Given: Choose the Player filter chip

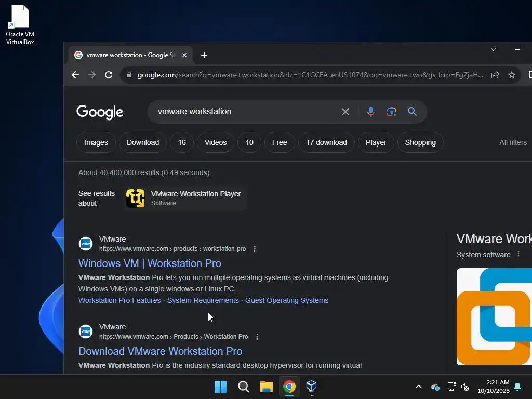Looking at the screenshot, I should [x=376, y=142].
